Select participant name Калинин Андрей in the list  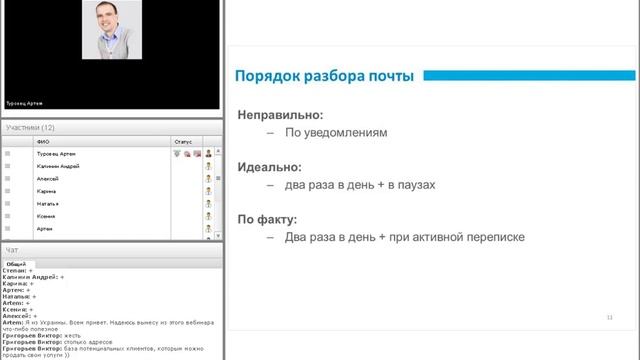58,166
